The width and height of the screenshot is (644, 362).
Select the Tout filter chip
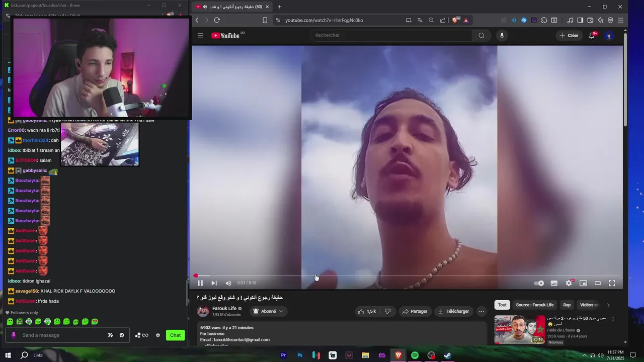[x=502, y=305]
